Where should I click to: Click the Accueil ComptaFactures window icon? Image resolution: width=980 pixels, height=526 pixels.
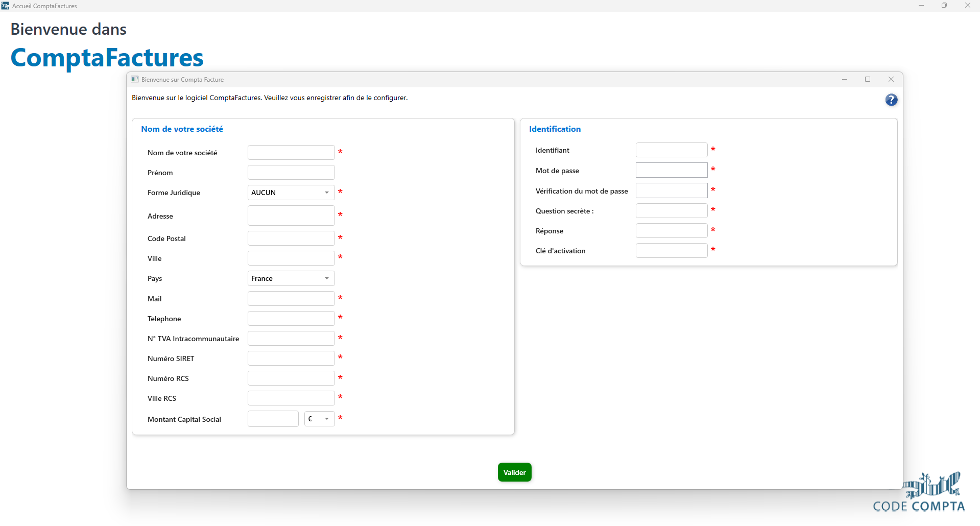point(5,6)
